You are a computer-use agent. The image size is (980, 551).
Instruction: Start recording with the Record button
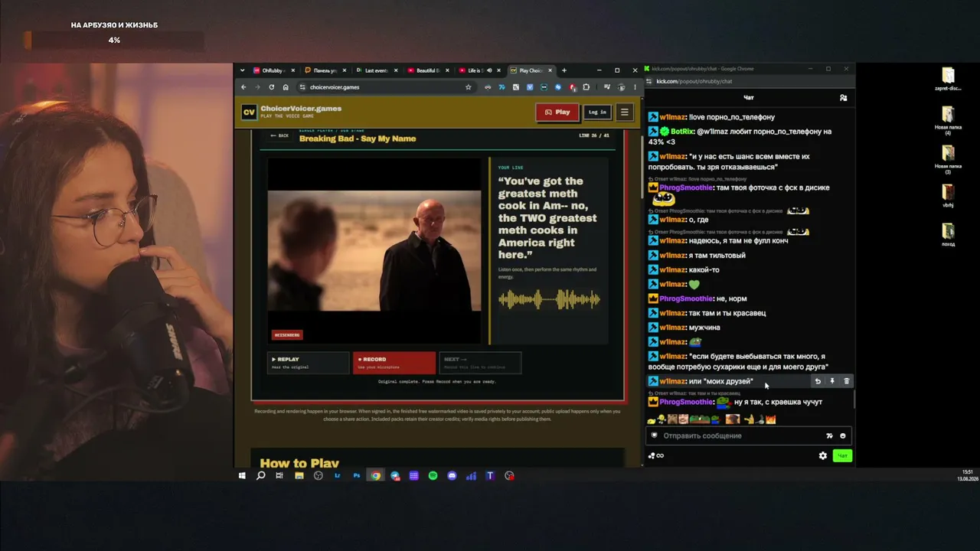[394, 363]
